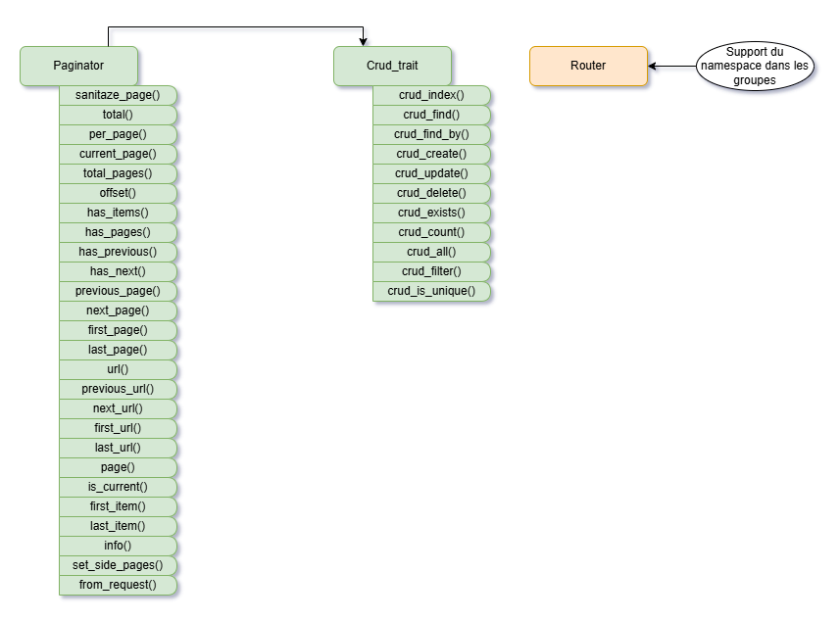Click the crud_exists() method item

click(x=431, y=213)
